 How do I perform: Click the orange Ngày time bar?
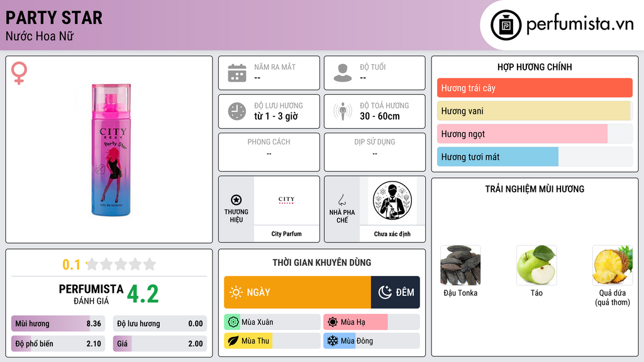pos(297,292)
